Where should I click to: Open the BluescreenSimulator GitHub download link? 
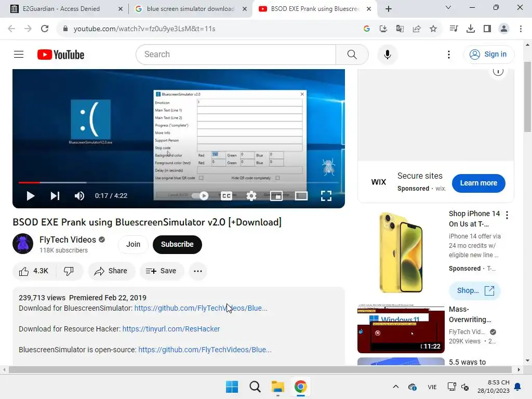(x=201, y=308)
